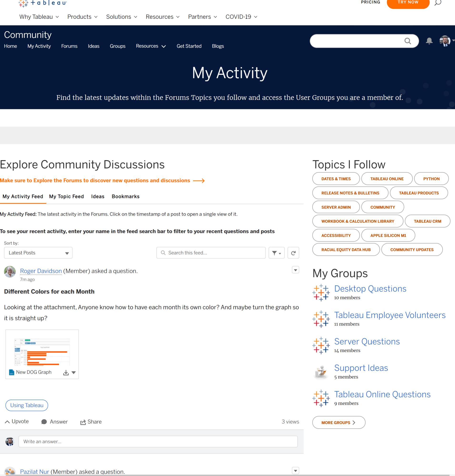Click the Desktop Questions group icon
This screenshot has height=476, width=455.
click(321, 292)
